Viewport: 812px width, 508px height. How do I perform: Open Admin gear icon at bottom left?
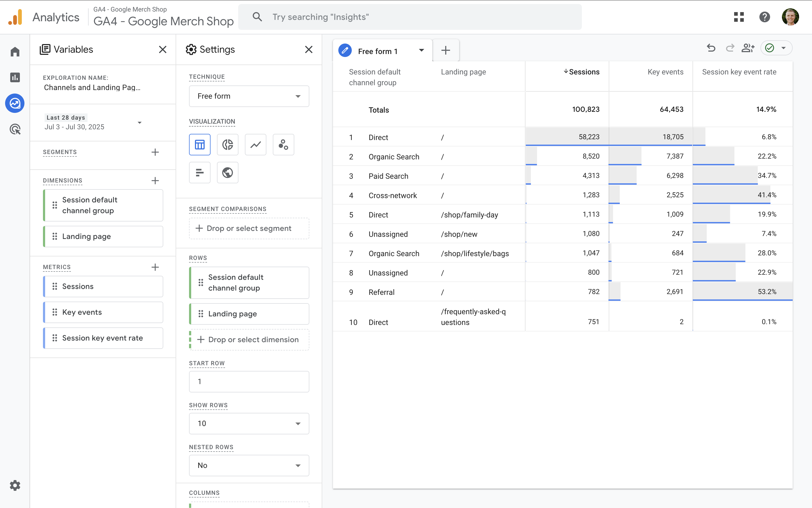coord(15,485)
